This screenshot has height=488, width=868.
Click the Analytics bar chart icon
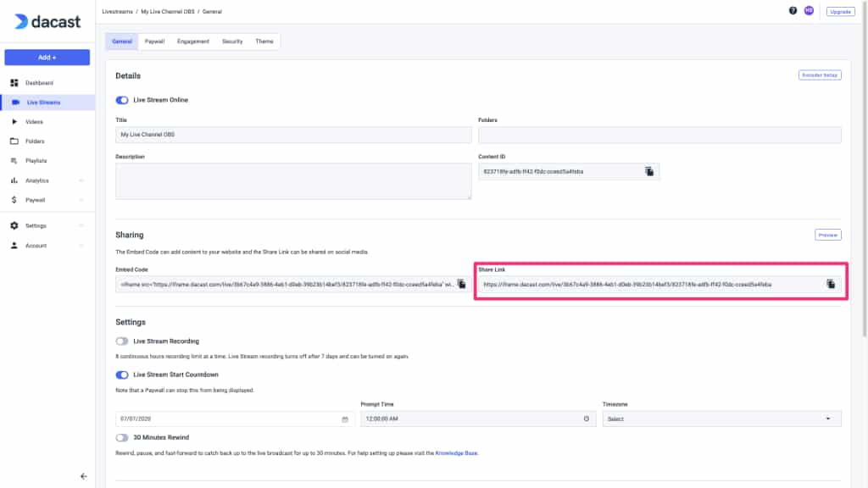coord(14,180)
